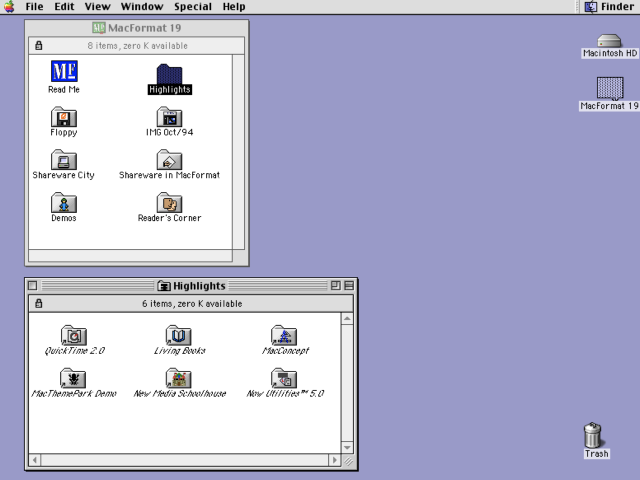Click the 'MacThemePark Demo' label

coord(74,393)
